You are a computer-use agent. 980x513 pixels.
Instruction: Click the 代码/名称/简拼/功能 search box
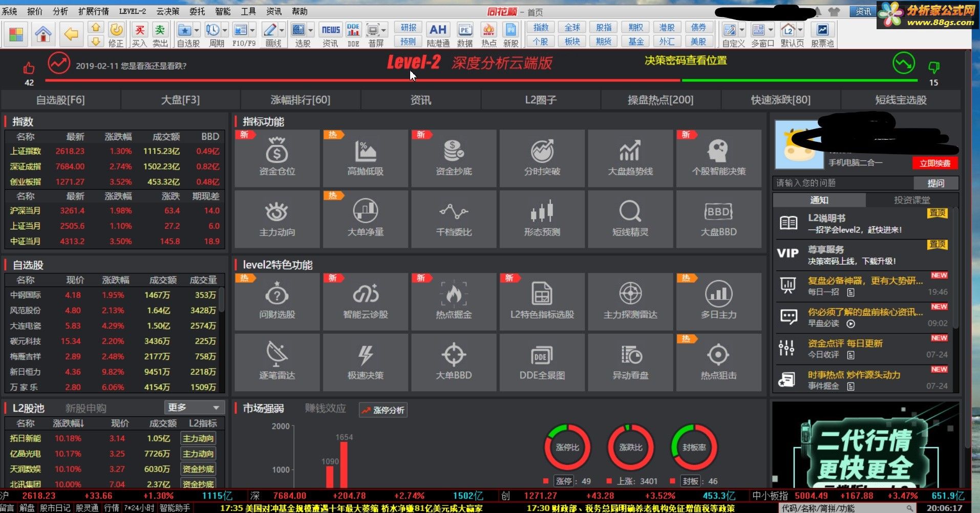[x=847, y=508]
